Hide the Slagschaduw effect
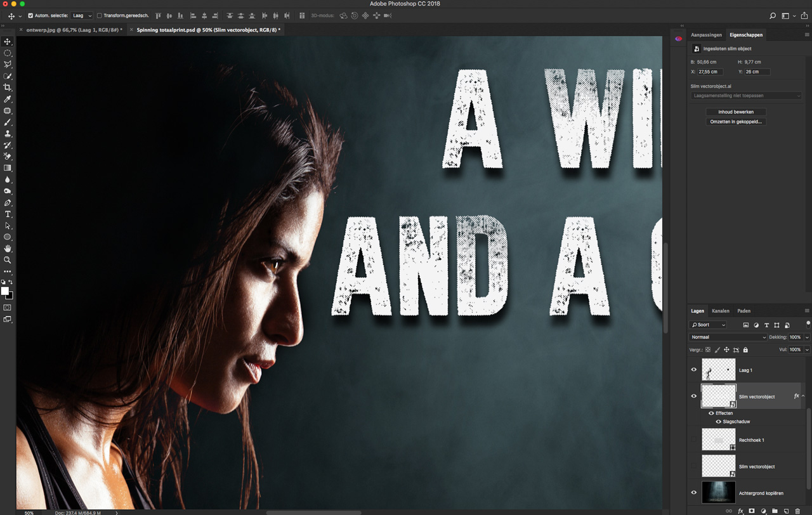This screenshot has height=515, width=812. (718, 421)
